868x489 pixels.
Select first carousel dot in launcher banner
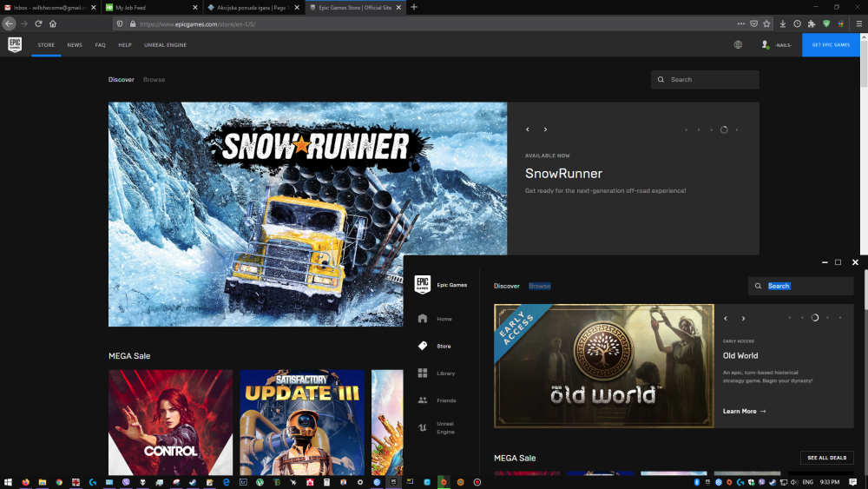pos(789,318)
